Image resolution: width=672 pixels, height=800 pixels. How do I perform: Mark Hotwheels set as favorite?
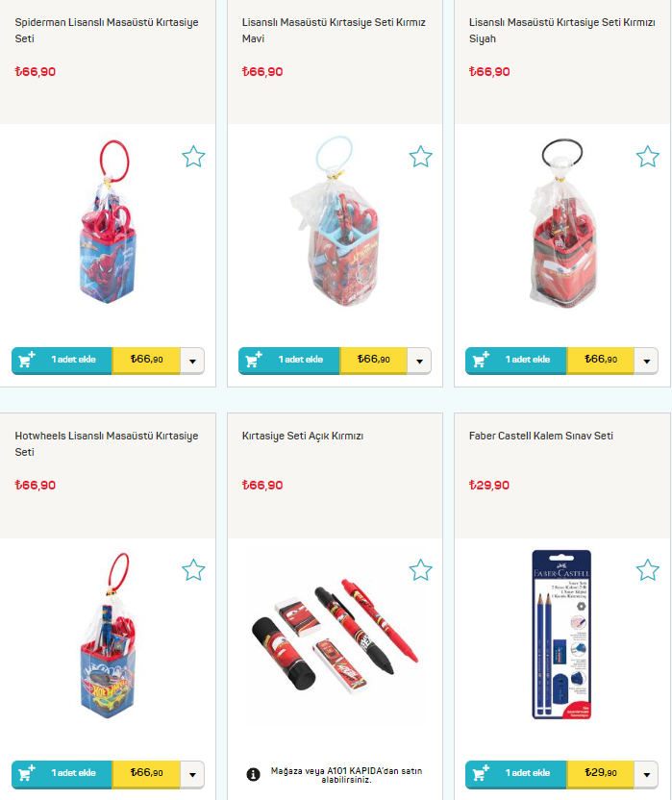pyautogui.click(x=193, y=570)
